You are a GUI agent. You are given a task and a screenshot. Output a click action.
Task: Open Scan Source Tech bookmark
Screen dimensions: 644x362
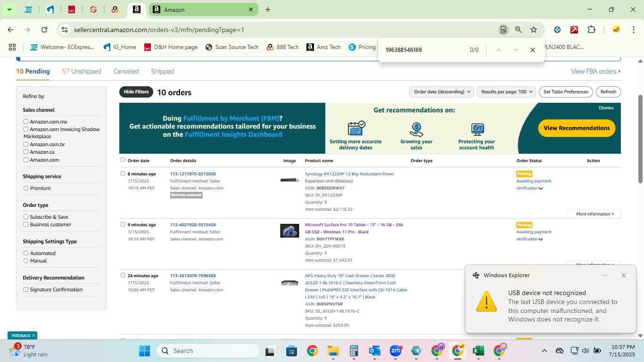(x=232, y=47)
